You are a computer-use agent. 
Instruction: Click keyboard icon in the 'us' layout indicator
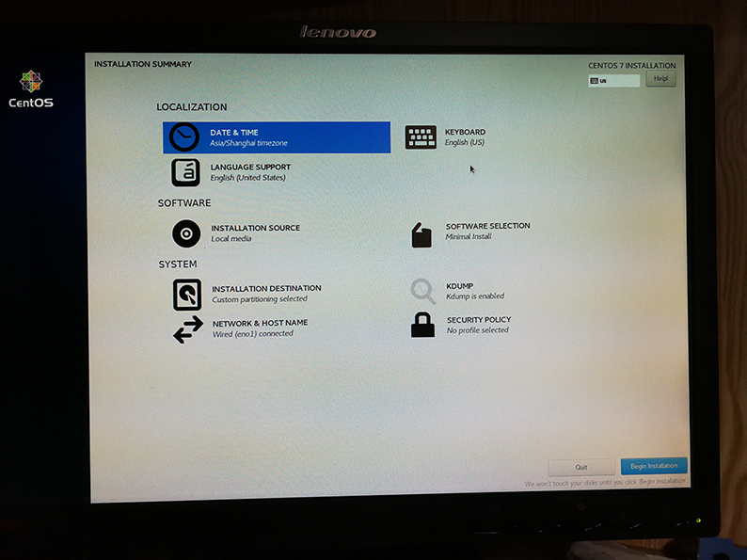594,81
